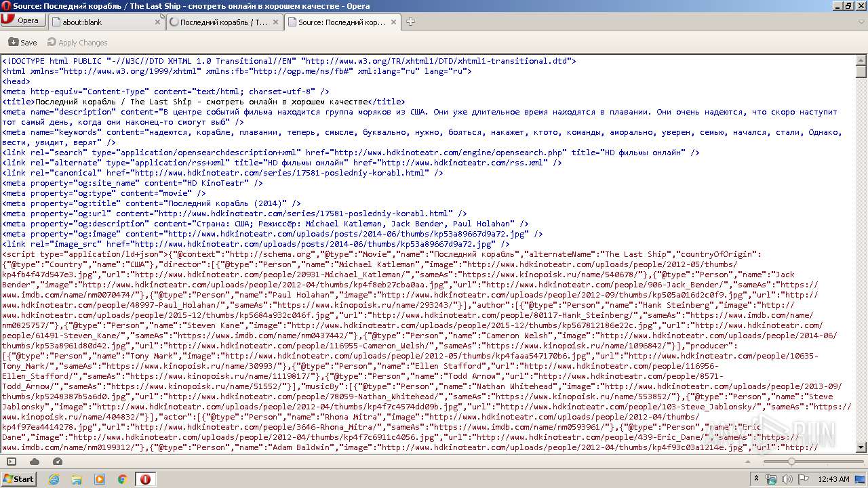Screen dimensions: 868x488
Task: Close the Source tab
Action: [x=393, y=22]
